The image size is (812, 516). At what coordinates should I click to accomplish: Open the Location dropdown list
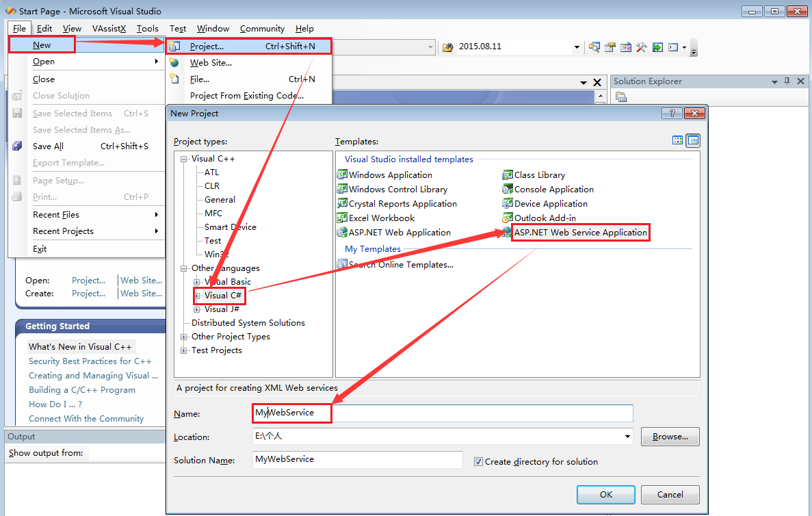(x=628, y=437)
